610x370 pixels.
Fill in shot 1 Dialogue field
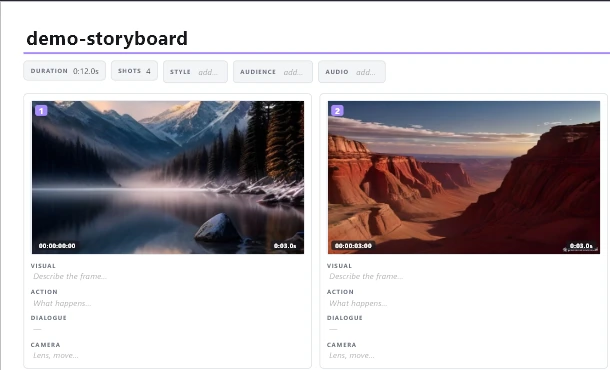tap(168, 329)
